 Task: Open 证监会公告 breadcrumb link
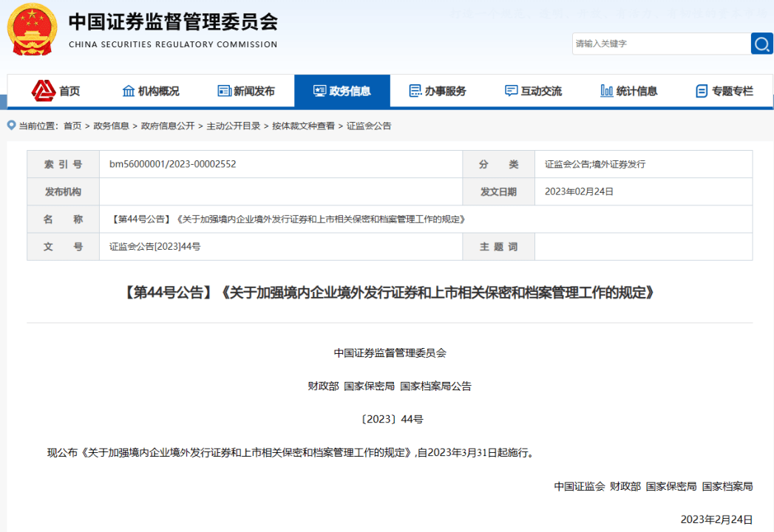(x=369, y=126)
